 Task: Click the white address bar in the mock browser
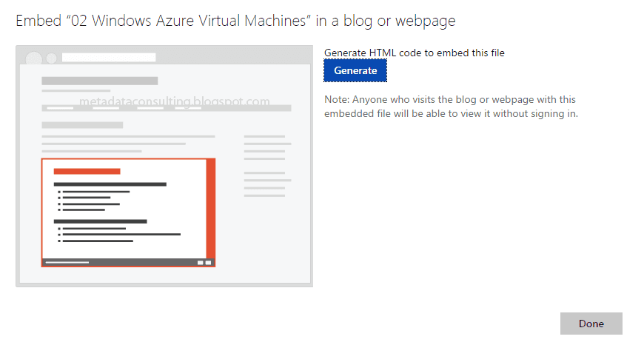pos(109,58)
